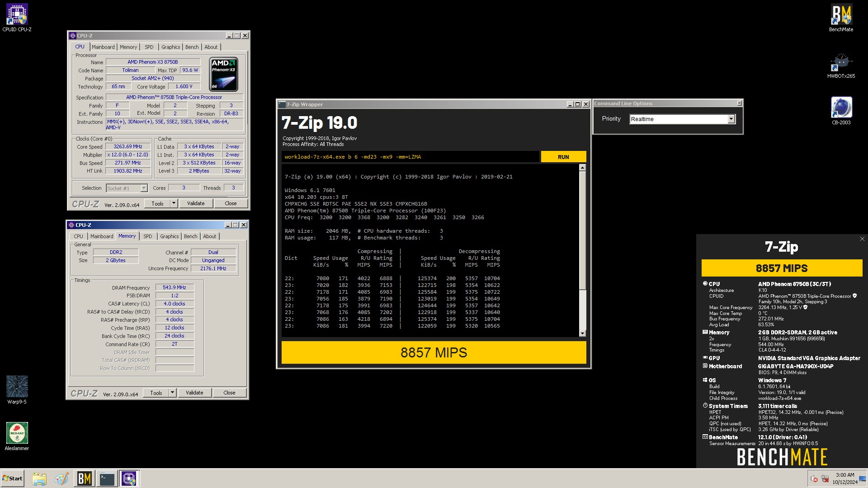Close the BenchMate 7-Zip result panel
Viewport: 868px width, 488px height.
click(862, 239)
